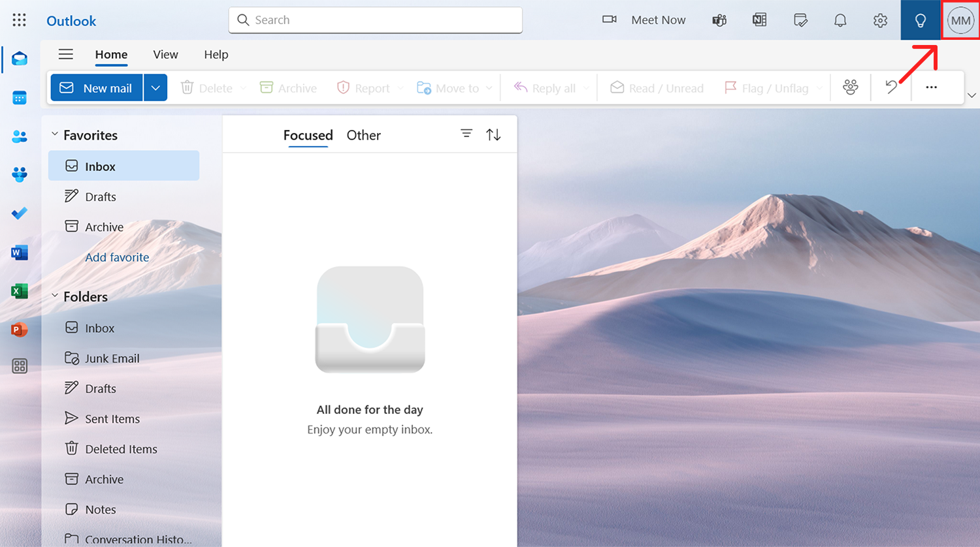Expand the ribbon with the chevron

point(972,95)
